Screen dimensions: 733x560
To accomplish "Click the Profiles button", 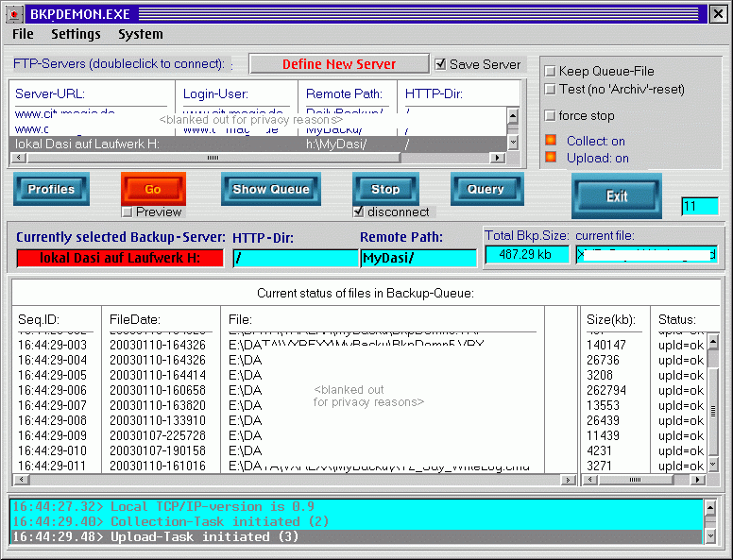I will click(51, 189).
